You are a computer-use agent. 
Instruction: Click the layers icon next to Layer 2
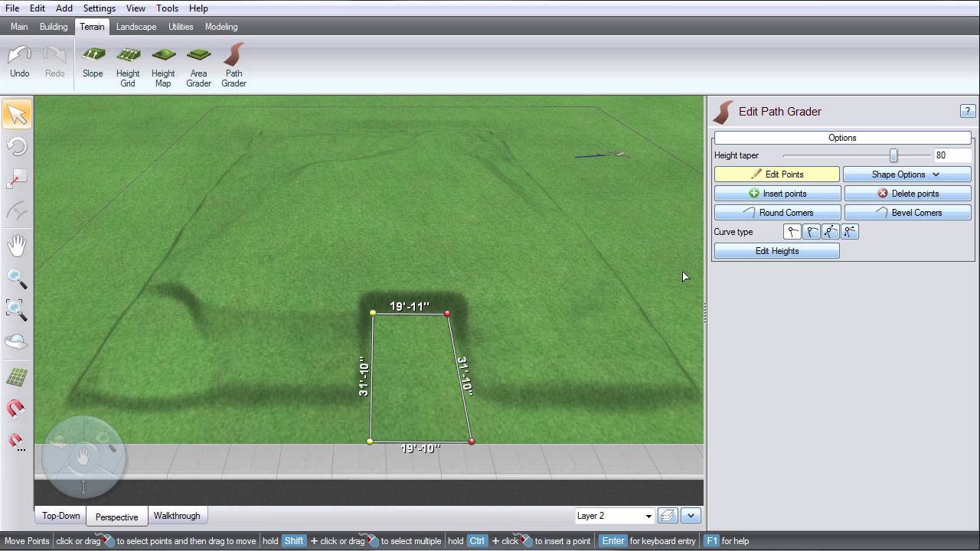pyautogui.click(x=668, y=516)
